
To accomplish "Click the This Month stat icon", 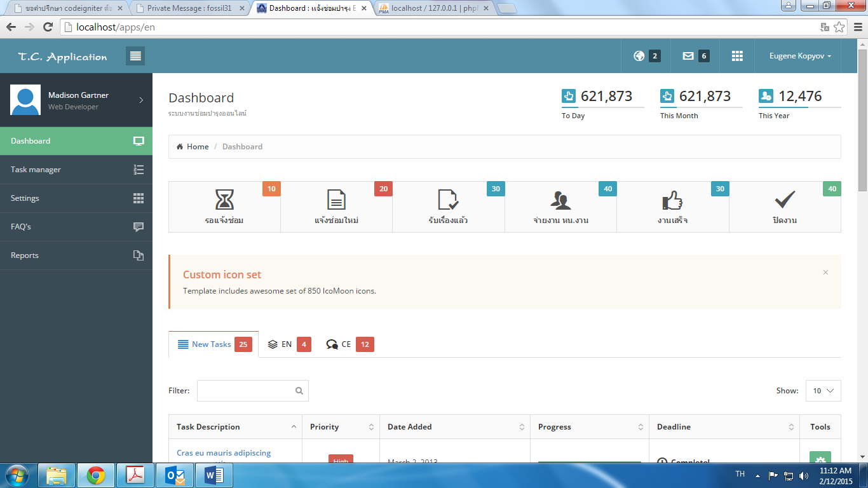I will (667, 96).
